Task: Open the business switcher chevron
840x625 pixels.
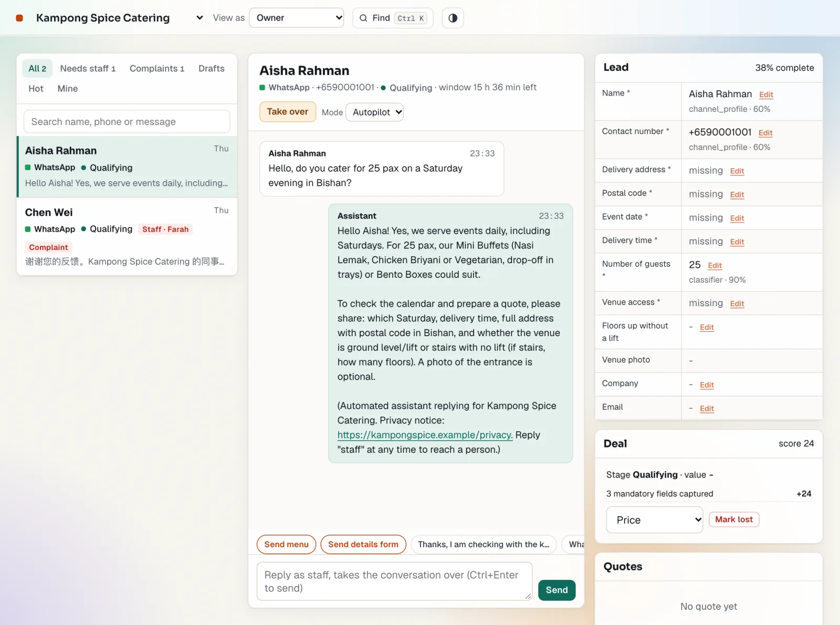Action: click(199, 18)
